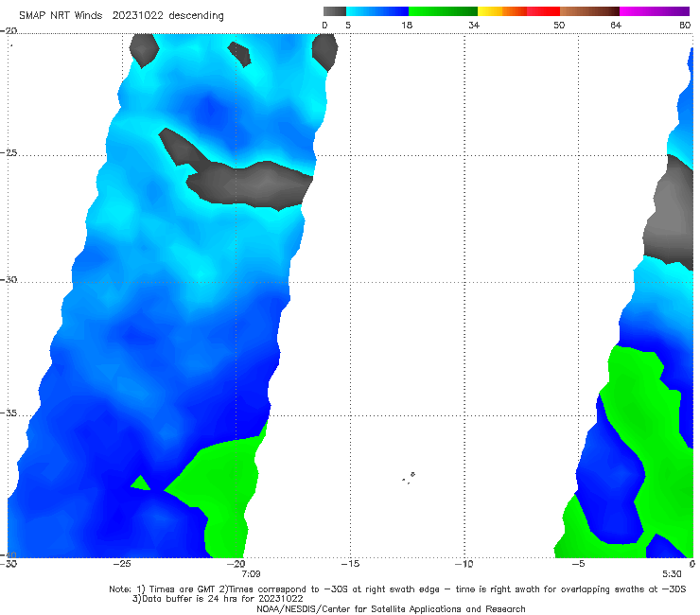Click the color bar label '64'
Image resolution: width=700 pixels, height=615 pixels.
point(616,26)
